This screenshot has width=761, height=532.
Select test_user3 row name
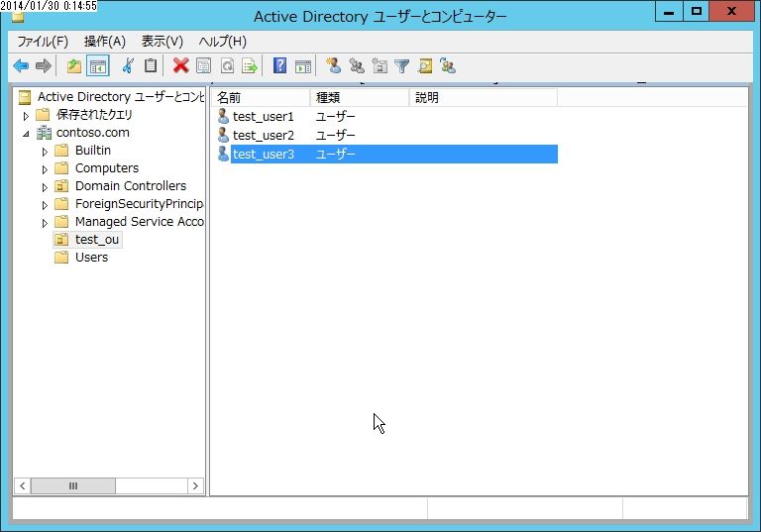[x=263, y=154]
